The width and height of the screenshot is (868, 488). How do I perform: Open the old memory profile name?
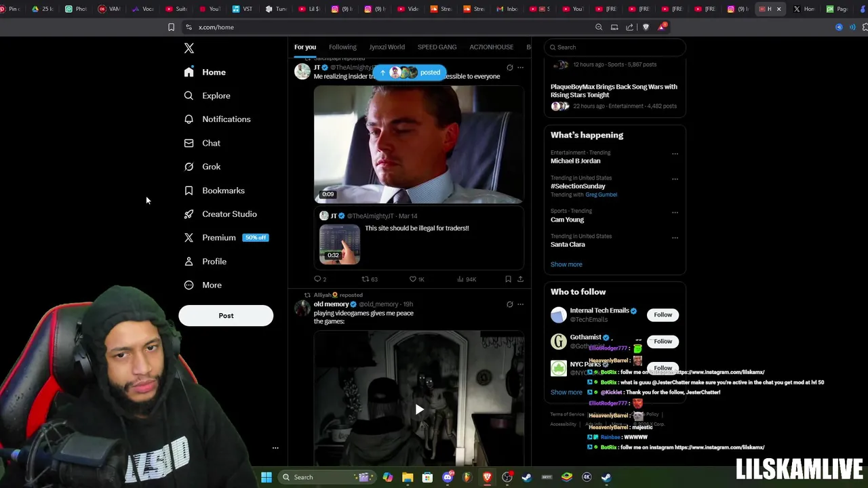click(x=331, y=304)
